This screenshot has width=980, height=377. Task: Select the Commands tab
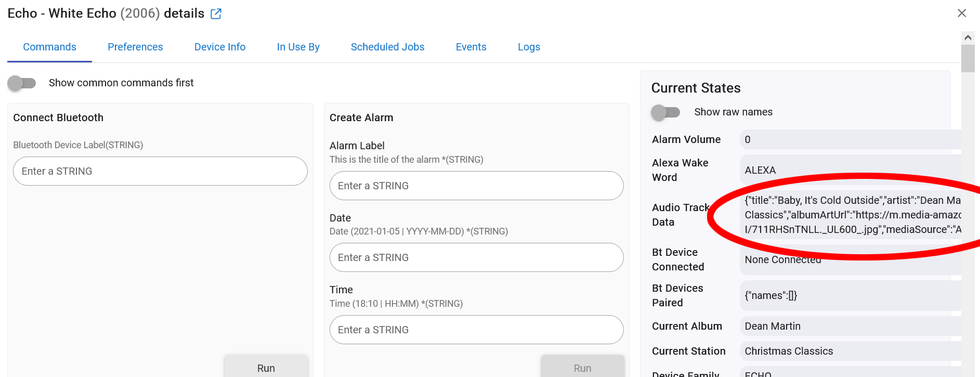tap(49, 47)
